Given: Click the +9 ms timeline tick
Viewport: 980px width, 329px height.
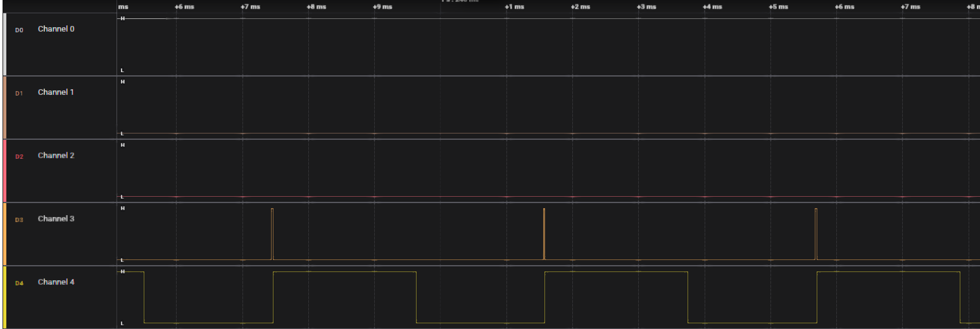Looking at the screenshot, I should [382, 7].
